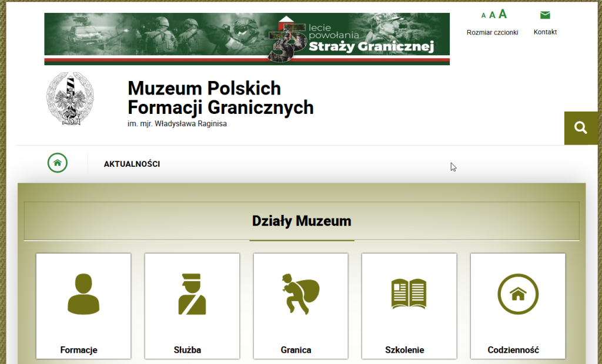Open the Codzienność section label

(513, 350)
